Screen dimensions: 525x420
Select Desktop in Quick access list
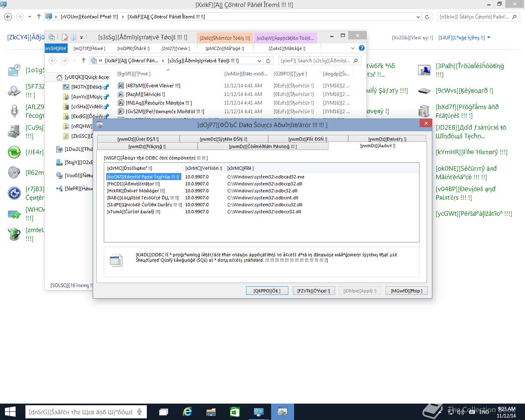coord(87,87)
